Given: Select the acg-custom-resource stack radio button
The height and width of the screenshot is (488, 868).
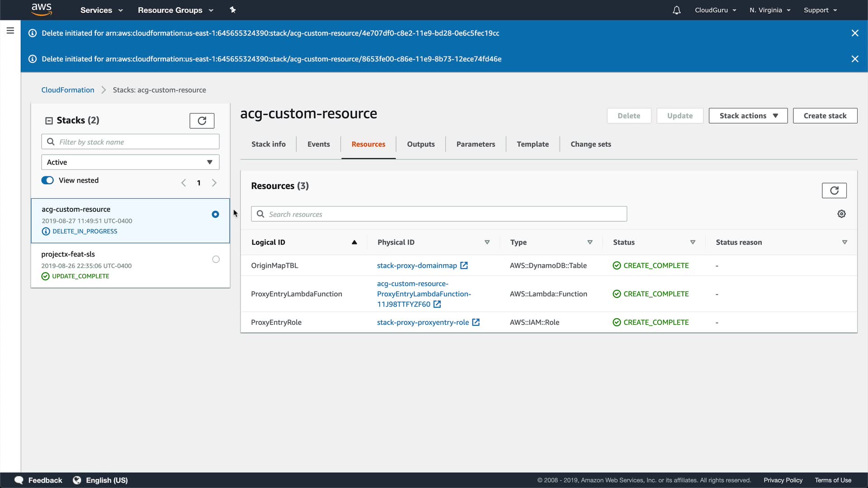Looking at the screenshot, I should pos(215,214).
